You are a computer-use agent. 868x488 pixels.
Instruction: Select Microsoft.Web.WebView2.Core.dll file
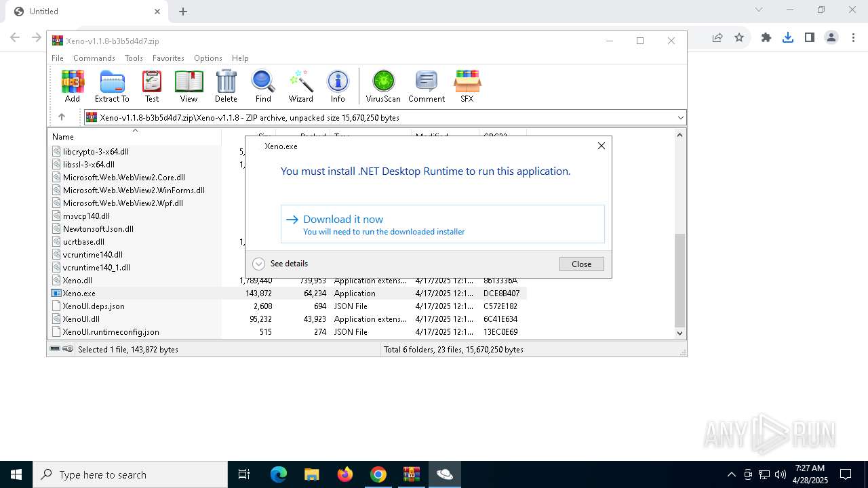124,178
